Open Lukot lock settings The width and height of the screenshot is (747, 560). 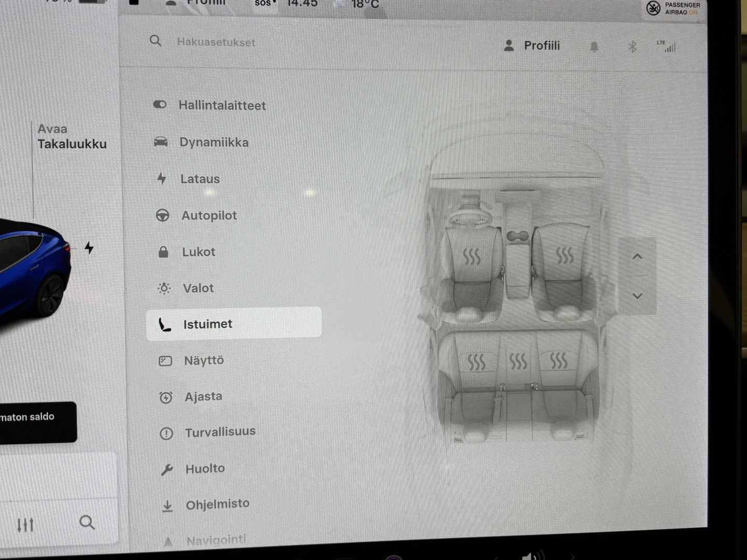click(198, 251)
